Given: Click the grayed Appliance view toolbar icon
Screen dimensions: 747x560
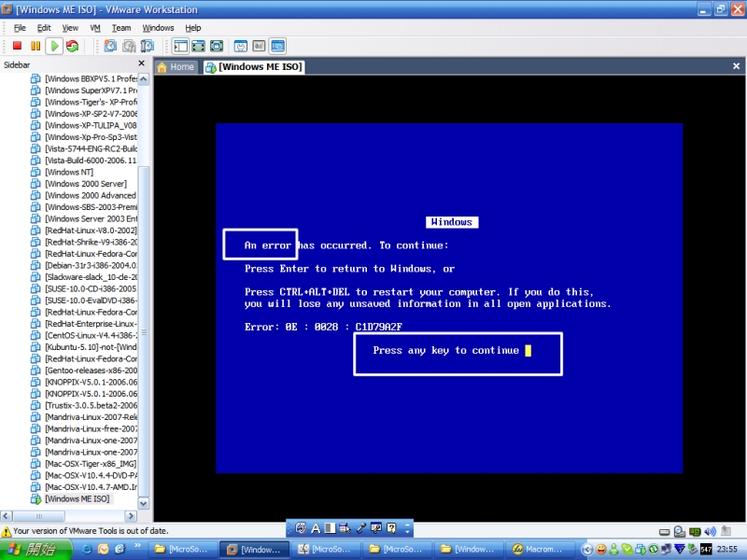Looking at the screenshot, I should coord(259,46).
